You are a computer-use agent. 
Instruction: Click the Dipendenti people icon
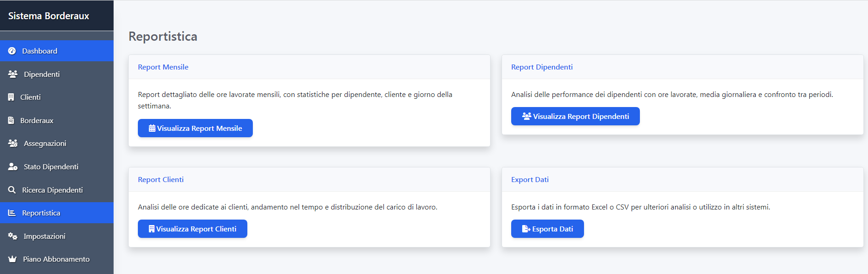(x=13, y=74)
